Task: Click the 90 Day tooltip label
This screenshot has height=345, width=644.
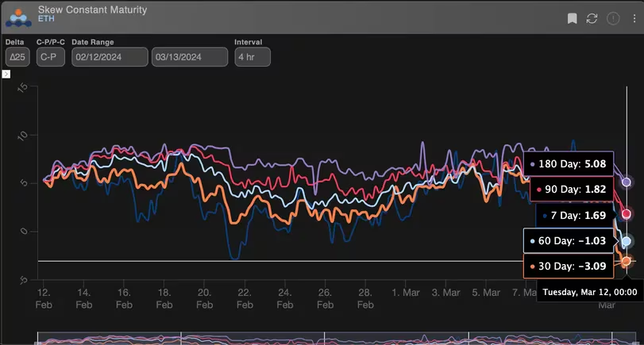Action: (572, 190)
